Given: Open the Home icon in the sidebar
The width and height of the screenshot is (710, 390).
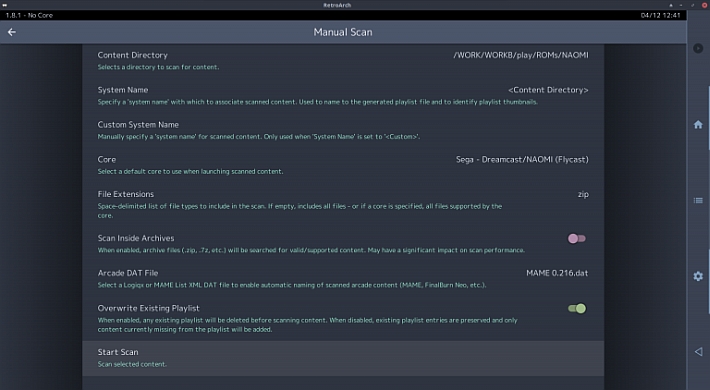Looking at the screenshot, I should pyautogui.click(x=698, y=125).
